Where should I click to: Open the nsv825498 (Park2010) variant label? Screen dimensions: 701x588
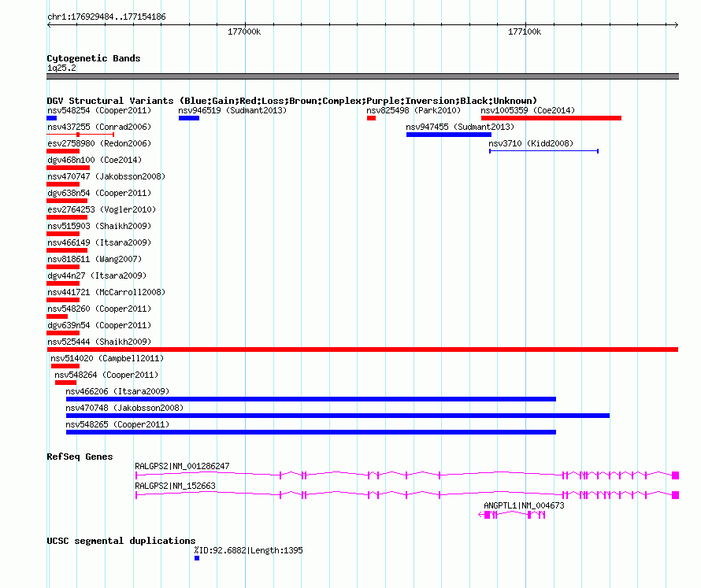[414, 110]
